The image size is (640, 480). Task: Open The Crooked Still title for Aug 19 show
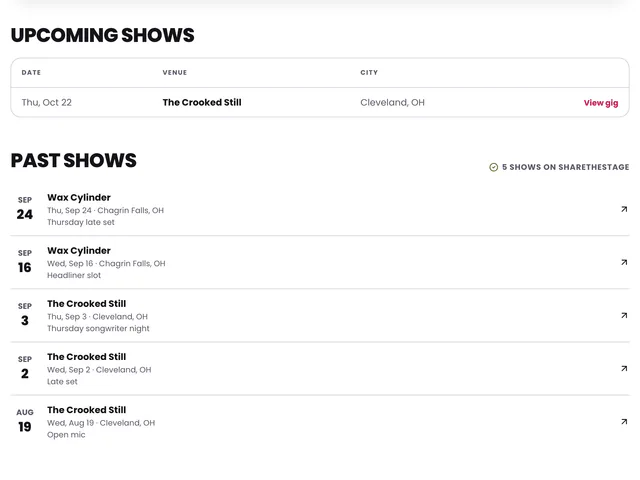pos(87,410)
